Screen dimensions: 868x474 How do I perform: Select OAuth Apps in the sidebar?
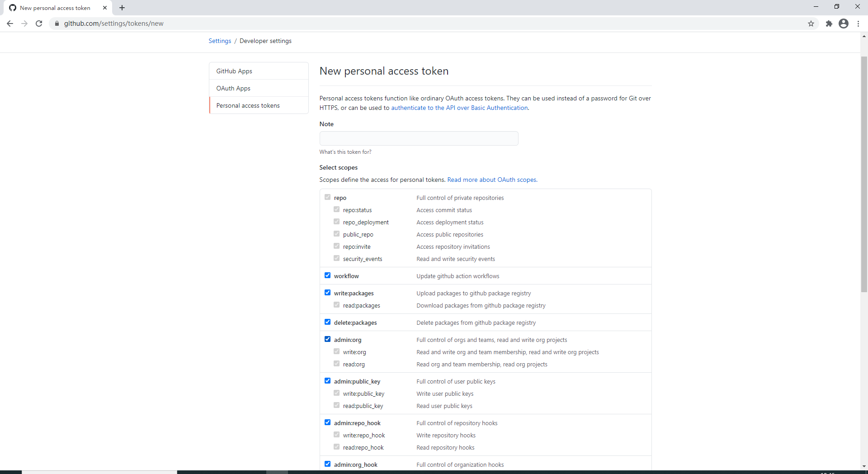coord(233,88)
